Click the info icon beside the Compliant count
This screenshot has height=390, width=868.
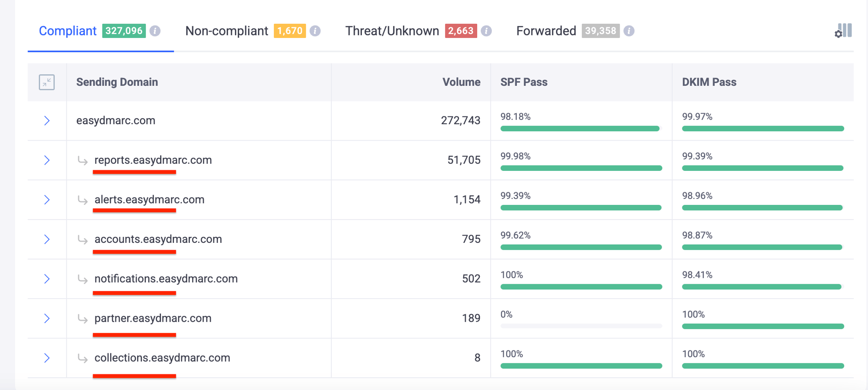tap(156, 31)
